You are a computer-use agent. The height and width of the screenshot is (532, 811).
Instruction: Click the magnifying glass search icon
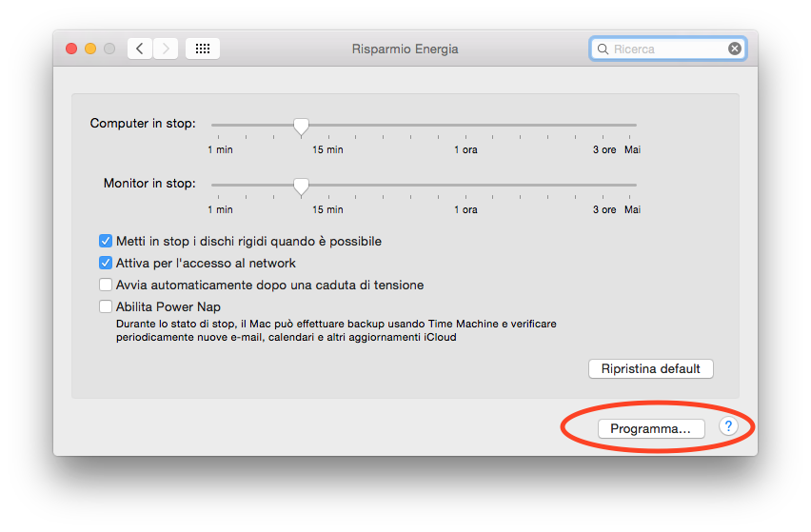603,49
